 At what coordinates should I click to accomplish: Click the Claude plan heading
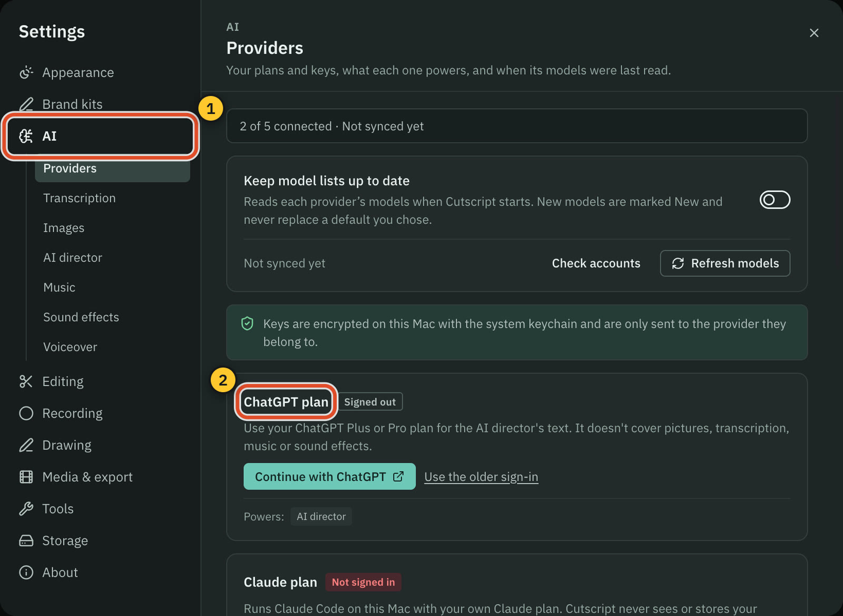[x=280, y=582]
